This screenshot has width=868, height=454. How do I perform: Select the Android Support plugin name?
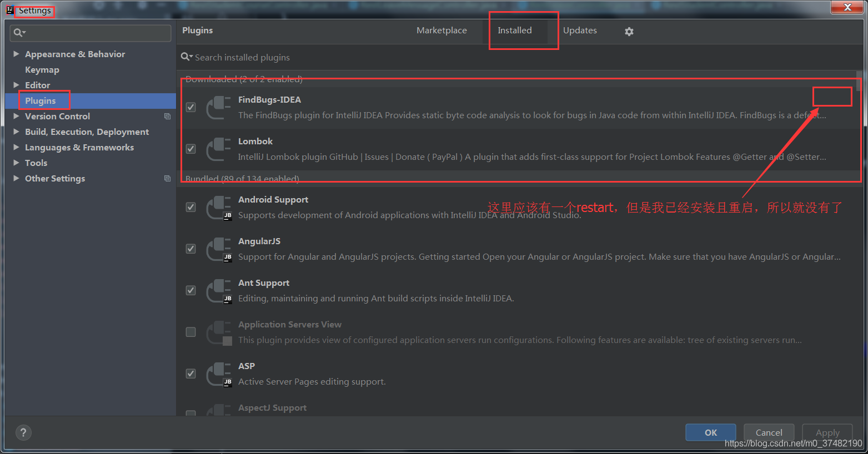click(273, 200)
